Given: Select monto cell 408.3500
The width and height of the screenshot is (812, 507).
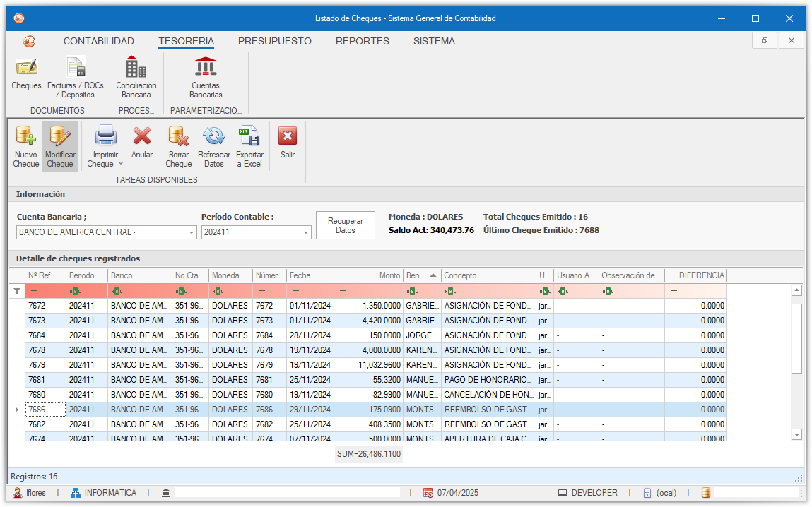Looking at the screenshot, I should 369,424.
